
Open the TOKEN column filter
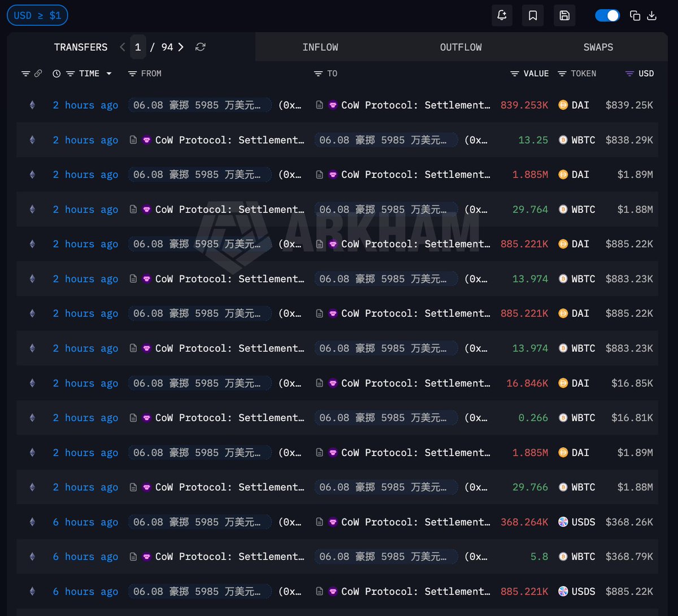(562, 74)
